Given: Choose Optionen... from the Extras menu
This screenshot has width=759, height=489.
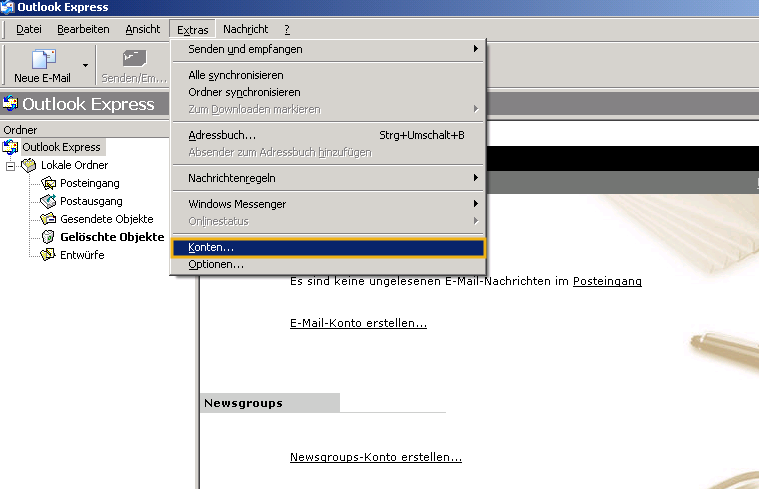Looking at the screenshot, I should point(216,264).
